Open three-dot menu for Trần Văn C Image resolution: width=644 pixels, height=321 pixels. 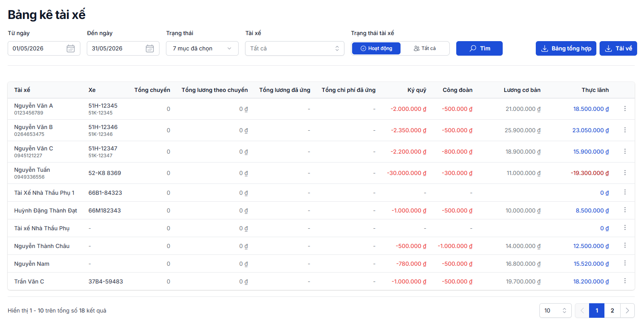point(625,281)
